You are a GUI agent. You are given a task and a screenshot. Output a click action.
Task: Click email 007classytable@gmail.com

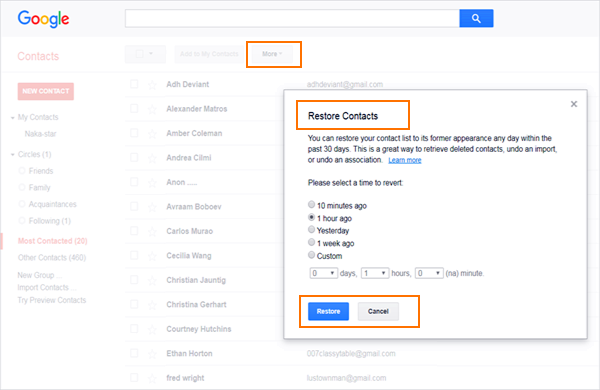(x=351, y=354)
